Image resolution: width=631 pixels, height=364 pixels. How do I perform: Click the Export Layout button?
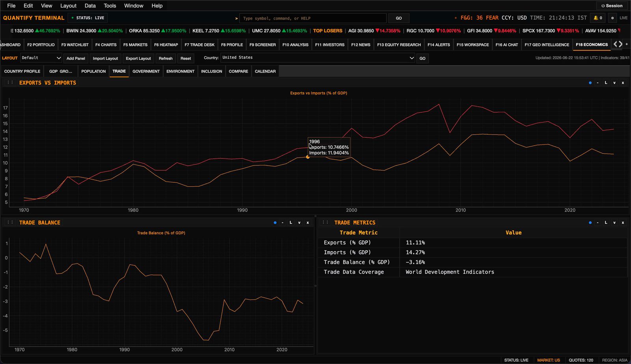coord(138,58)
